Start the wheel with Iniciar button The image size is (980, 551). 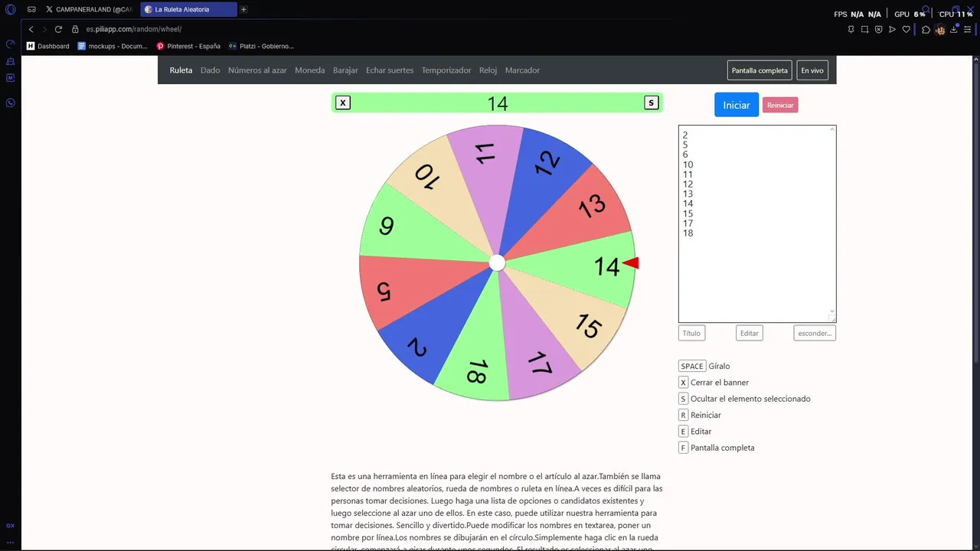[x=737, y=105]
